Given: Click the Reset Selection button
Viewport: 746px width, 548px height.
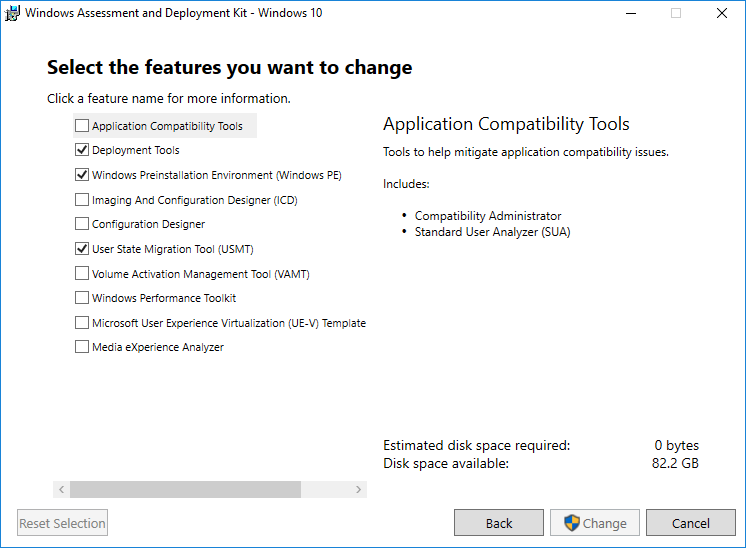Looking at the screenshot, I should pyautogui.click(x=62, y=523).
